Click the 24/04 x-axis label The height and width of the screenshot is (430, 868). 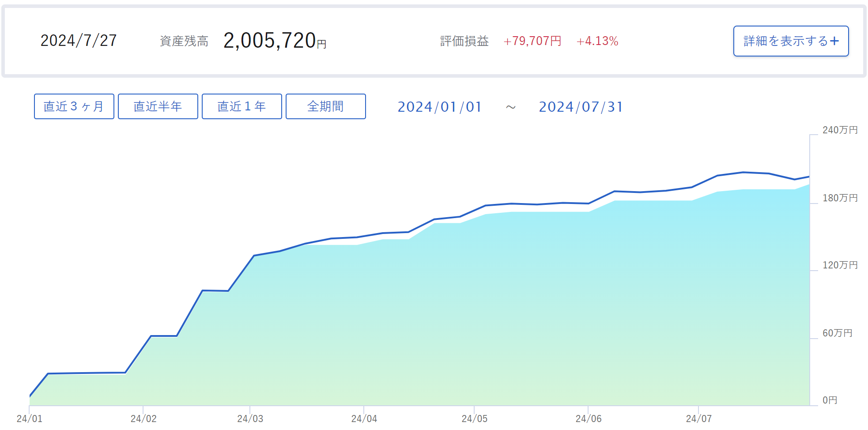[x=364, y=419]
